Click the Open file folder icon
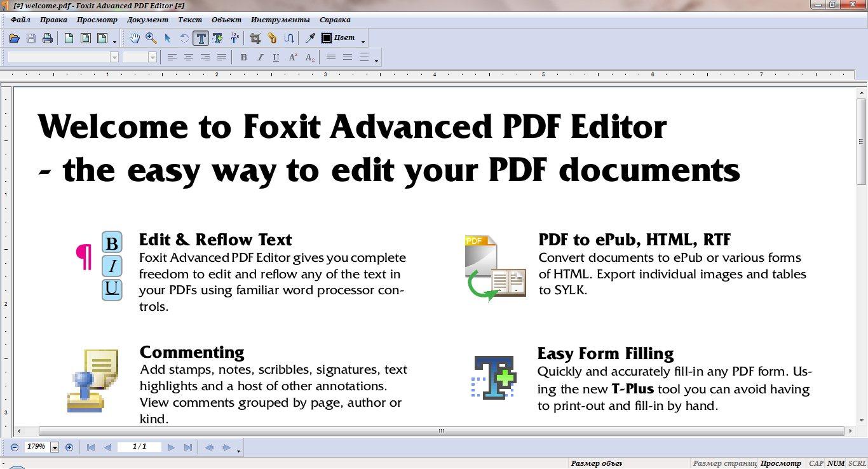The image size is (868, 469). pyautogui.click(x=15, y=39)
